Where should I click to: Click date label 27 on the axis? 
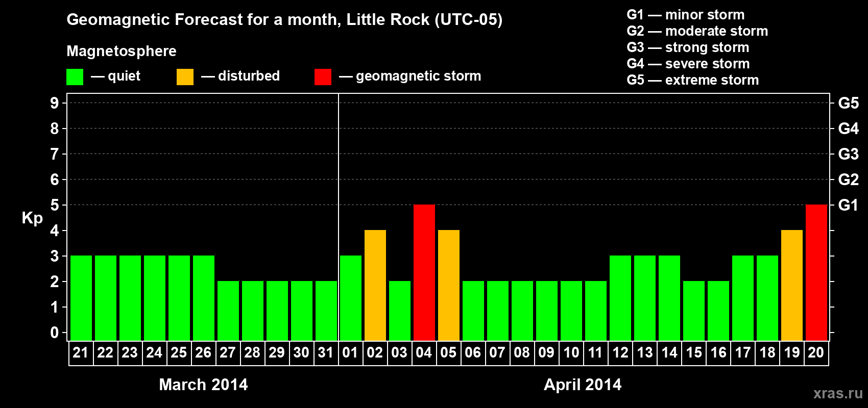click(x=228, y=352)
